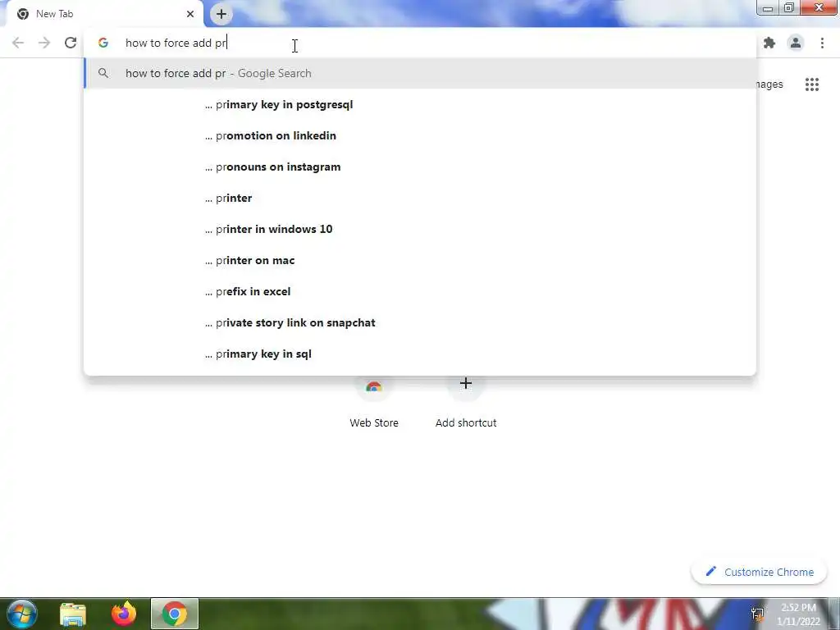Choose suggestion 'printer in windows 10'
840x630 pixels.
421,229
